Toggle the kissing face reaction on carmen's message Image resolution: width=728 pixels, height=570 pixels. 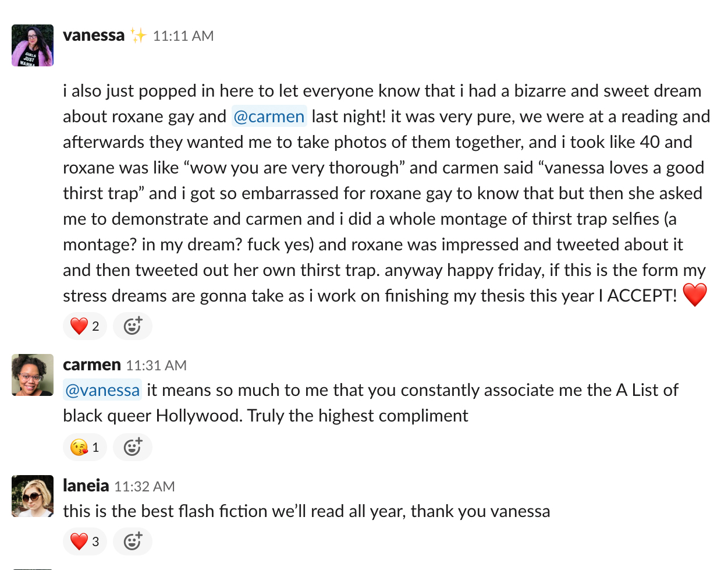coord(85,447)
